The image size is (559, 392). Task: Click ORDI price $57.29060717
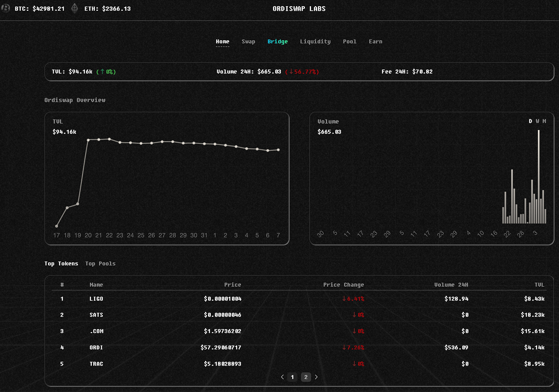(x=221, y=348)
